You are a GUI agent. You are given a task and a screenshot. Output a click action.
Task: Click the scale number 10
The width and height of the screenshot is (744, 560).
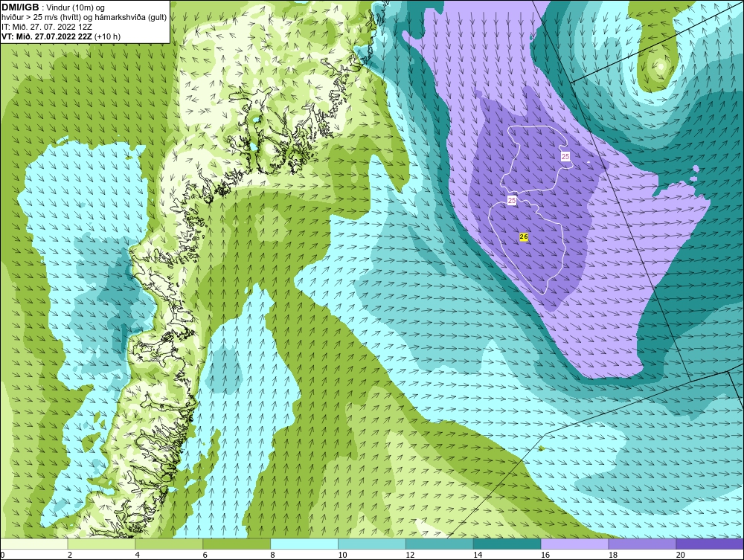click(342, 555)
